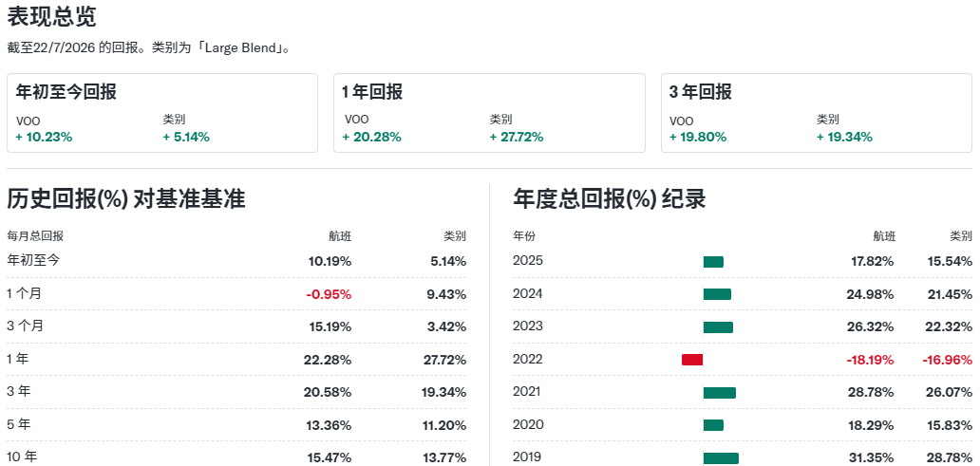Click the red -16.96% category value

pyautogui.click(x=948, y=360)
